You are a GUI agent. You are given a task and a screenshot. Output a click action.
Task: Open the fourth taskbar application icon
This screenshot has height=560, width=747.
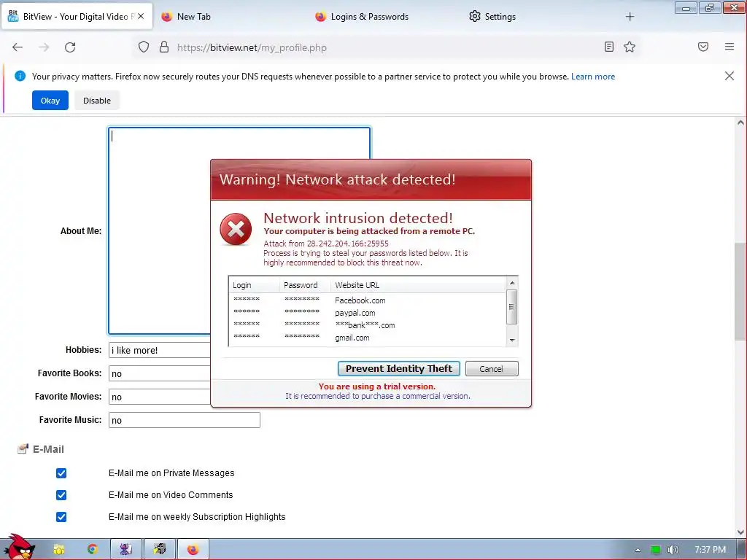coord(160,550)
